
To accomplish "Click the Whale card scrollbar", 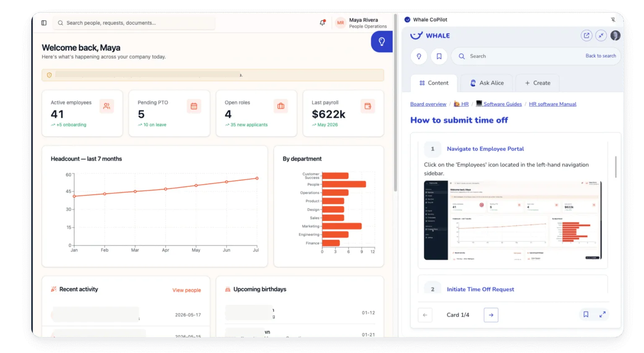I will [x=615, y=167].
